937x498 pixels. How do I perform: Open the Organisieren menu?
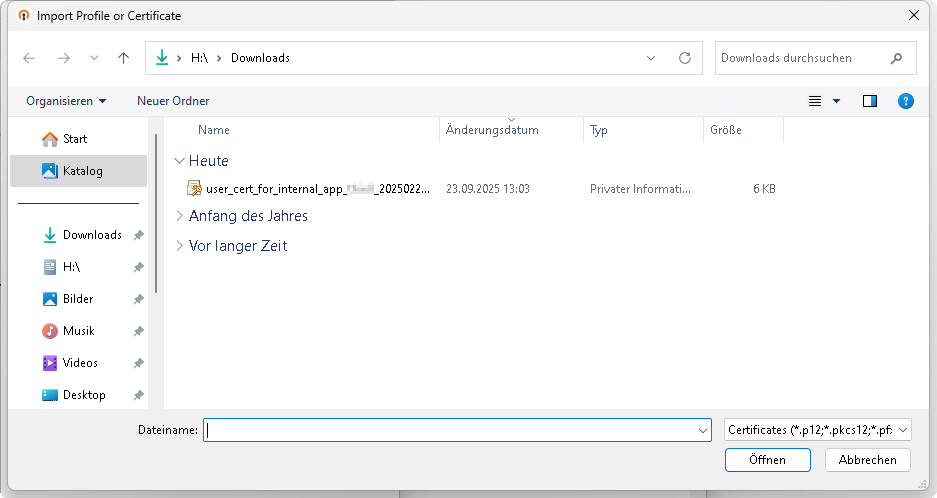click(x=66, y=101)
